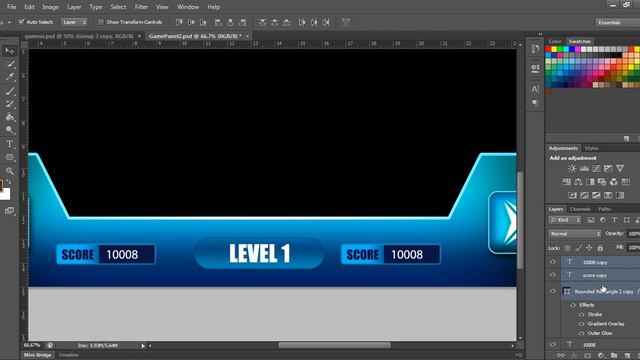The image size is (640, 360).
Task: Switch to the Paths tab
Action: pos(604,209)
